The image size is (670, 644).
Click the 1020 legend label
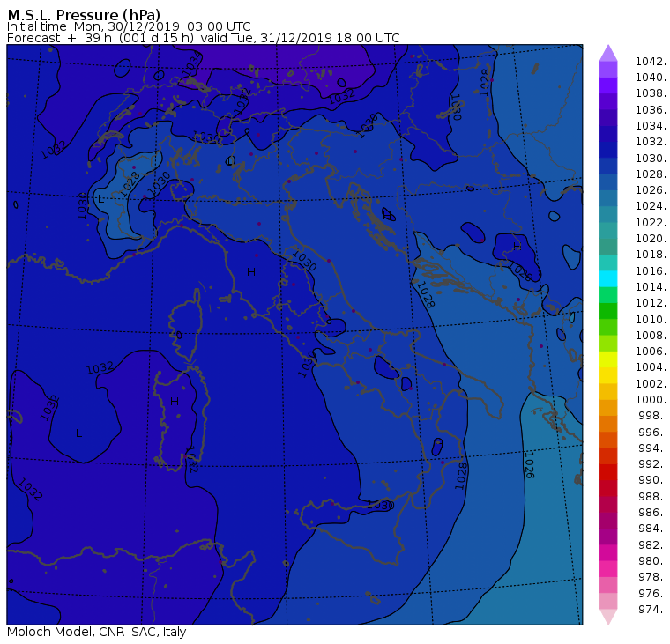(651, 238)
